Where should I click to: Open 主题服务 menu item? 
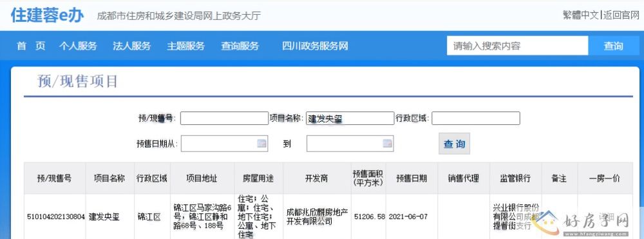(185, 46)
